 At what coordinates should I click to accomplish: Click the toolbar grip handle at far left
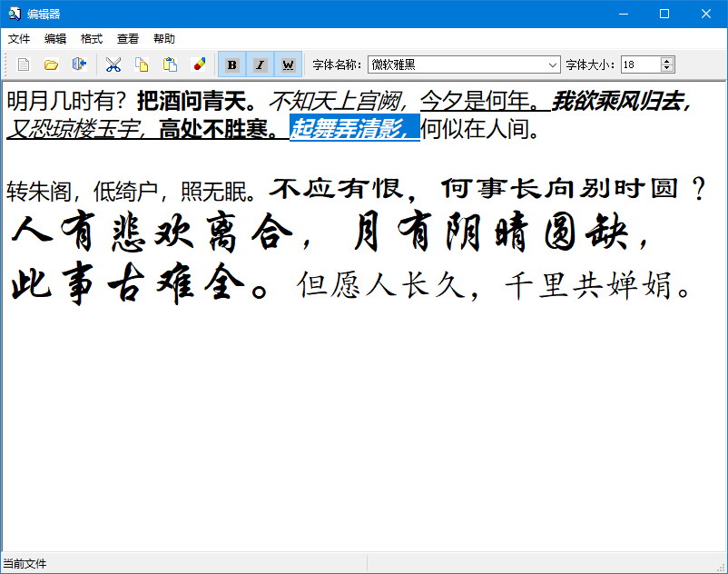5,64
